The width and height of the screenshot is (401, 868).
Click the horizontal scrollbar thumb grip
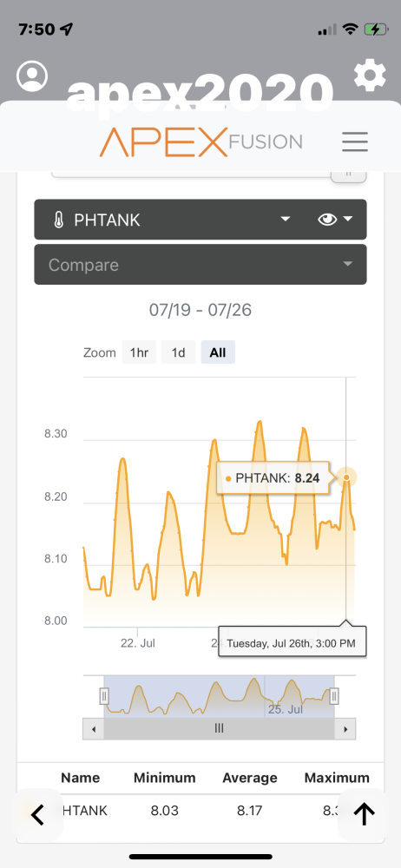[220, 729]
